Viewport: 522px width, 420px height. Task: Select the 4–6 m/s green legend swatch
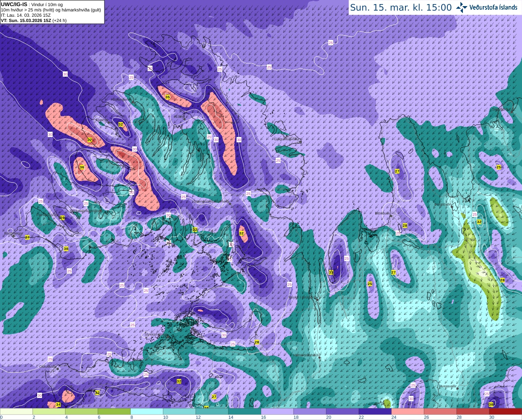(82, 411)
